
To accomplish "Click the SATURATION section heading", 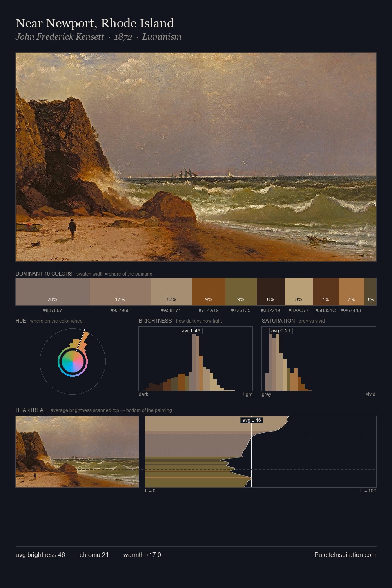I will [x=278, y=321].
